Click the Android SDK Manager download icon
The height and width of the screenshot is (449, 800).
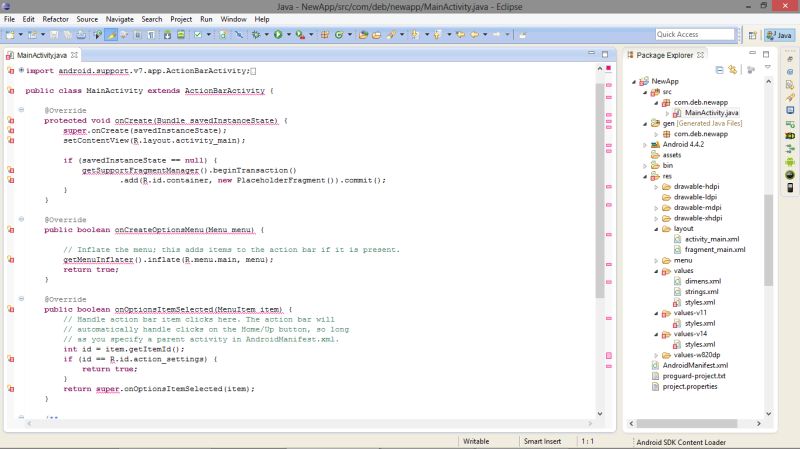click(167, 35)
